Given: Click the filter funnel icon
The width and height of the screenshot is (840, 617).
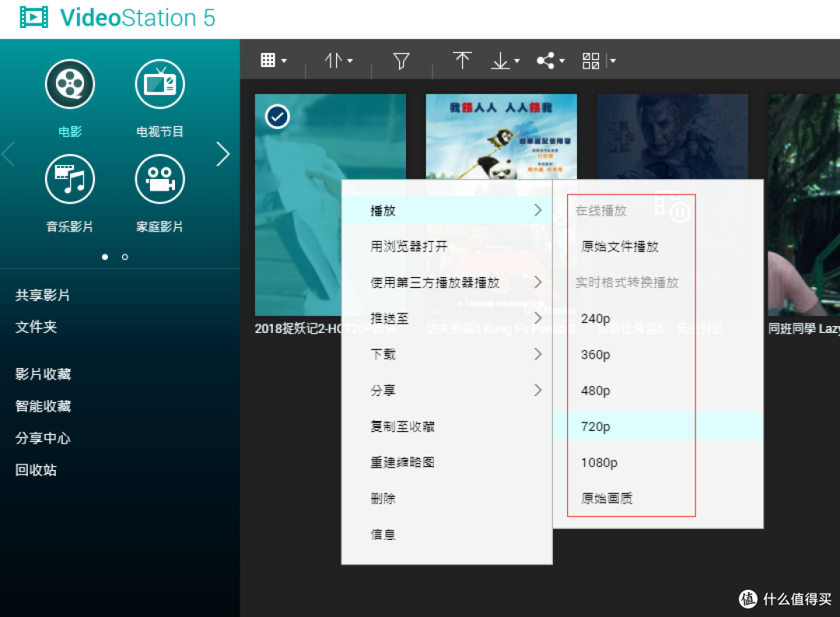Looking at the screenshot, I should [401, 61].
